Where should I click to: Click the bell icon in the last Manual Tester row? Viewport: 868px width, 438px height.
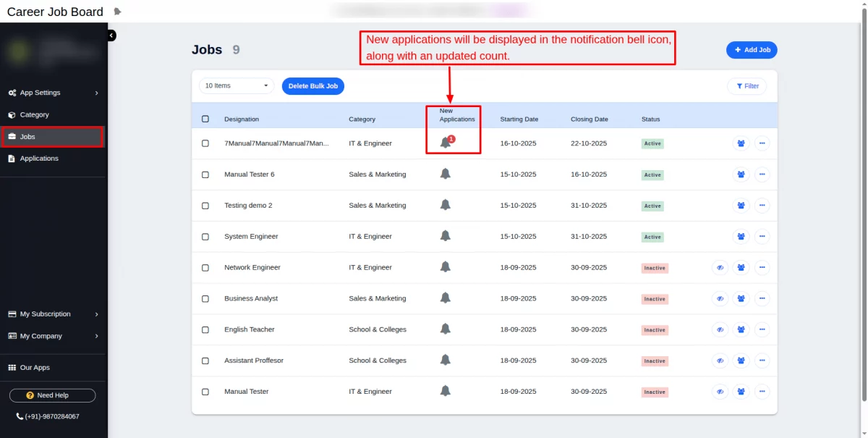[446, 392]
